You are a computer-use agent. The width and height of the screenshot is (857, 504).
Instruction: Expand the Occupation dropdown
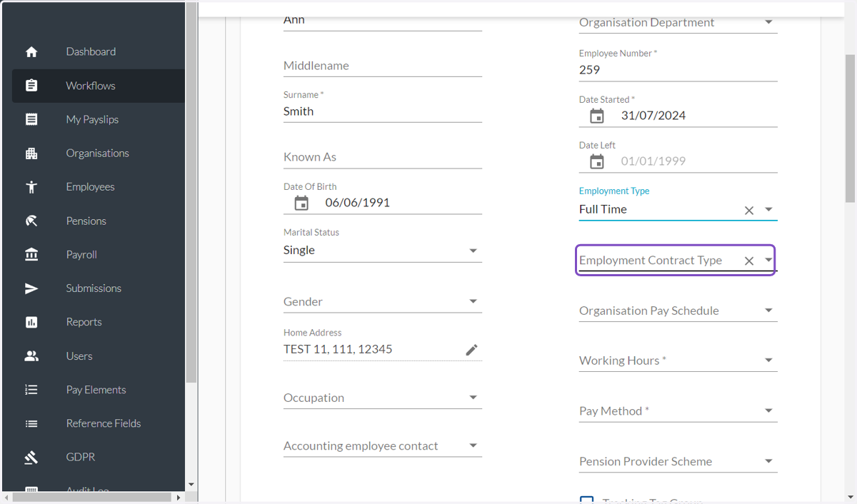473,398
